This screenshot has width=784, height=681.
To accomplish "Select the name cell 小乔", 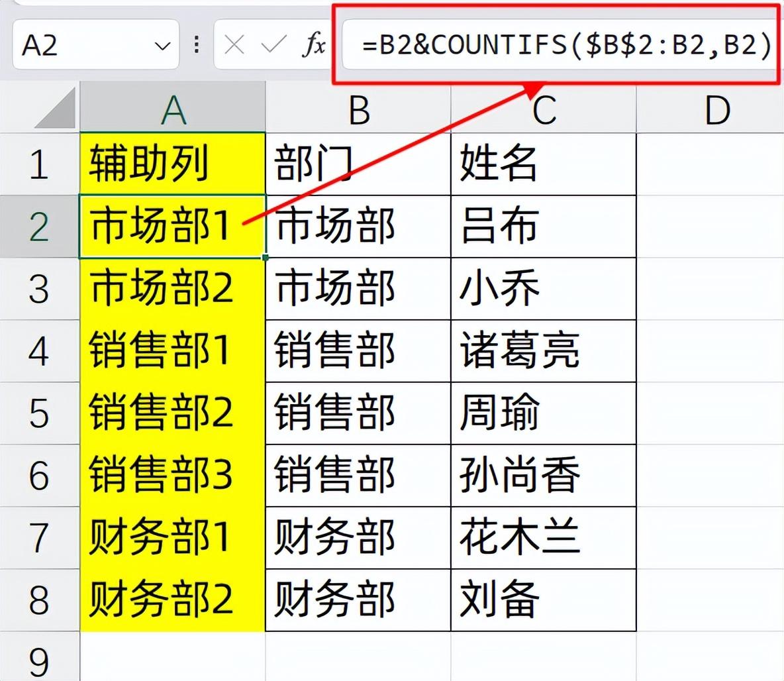I will [544, 289].
